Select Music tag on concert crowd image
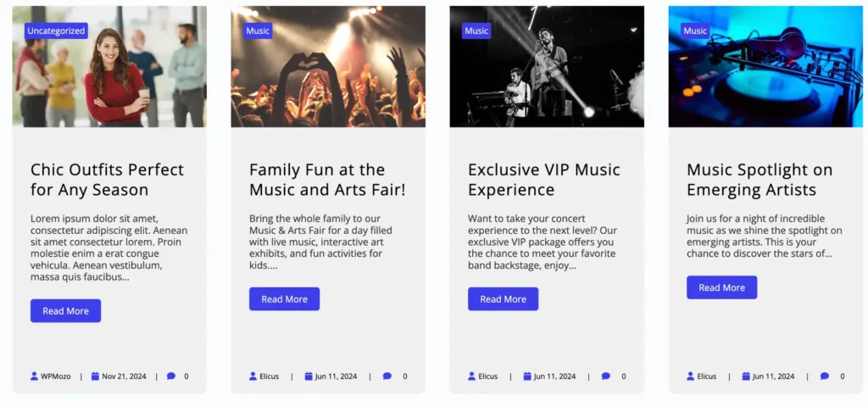868x407 pixels. 258,31
